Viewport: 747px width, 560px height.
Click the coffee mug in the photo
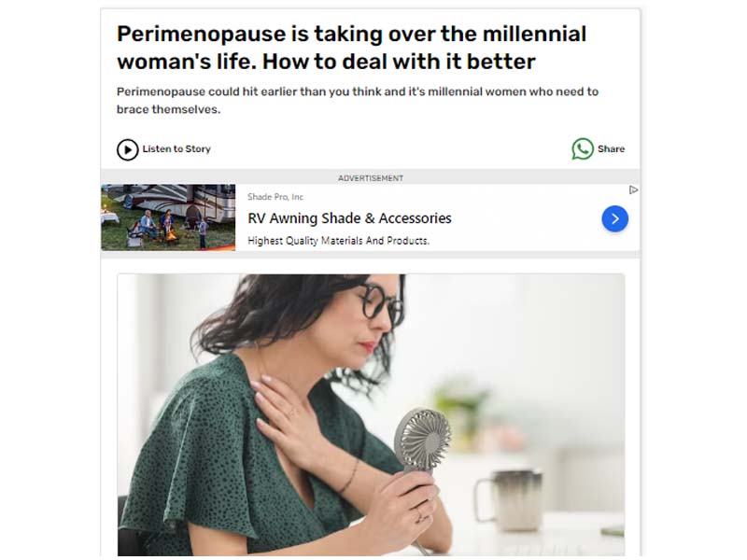tap(508, 499)
